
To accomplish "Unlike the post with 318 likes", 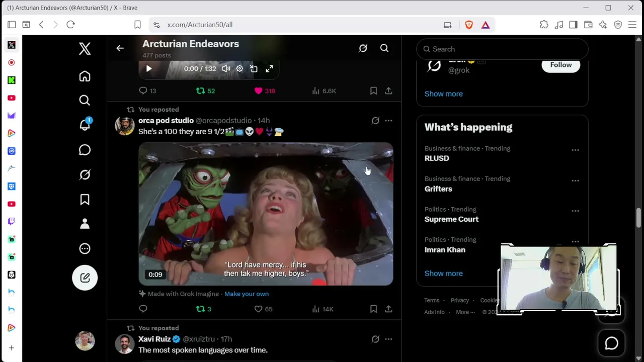I will tap(265, 91).
